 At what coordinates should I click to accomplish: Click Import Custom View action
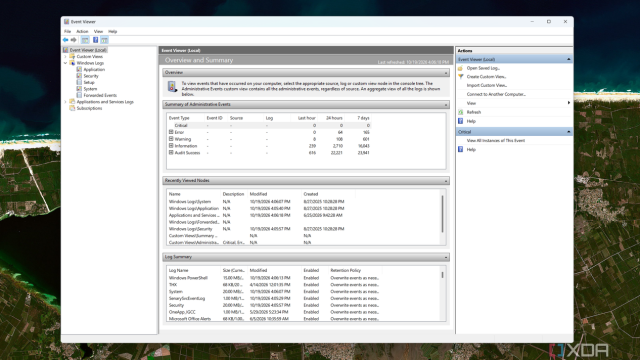point(487,85)
